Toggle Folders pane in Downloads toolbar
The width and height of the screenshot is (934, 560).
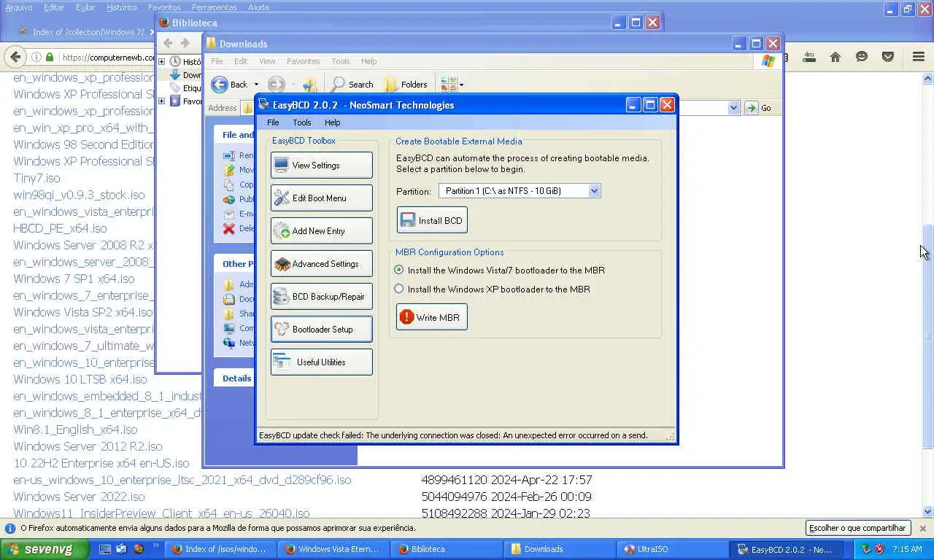point(406,85)
